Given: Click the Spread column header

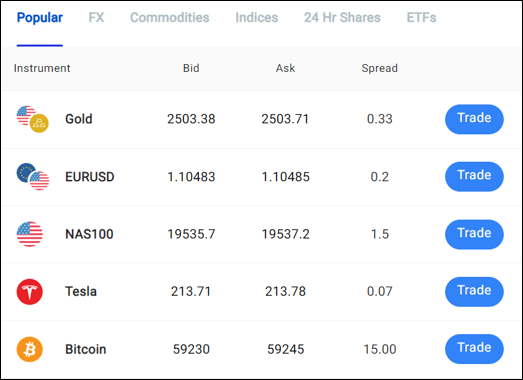Looking at the screenshot, I should click(x=380, y=68).
